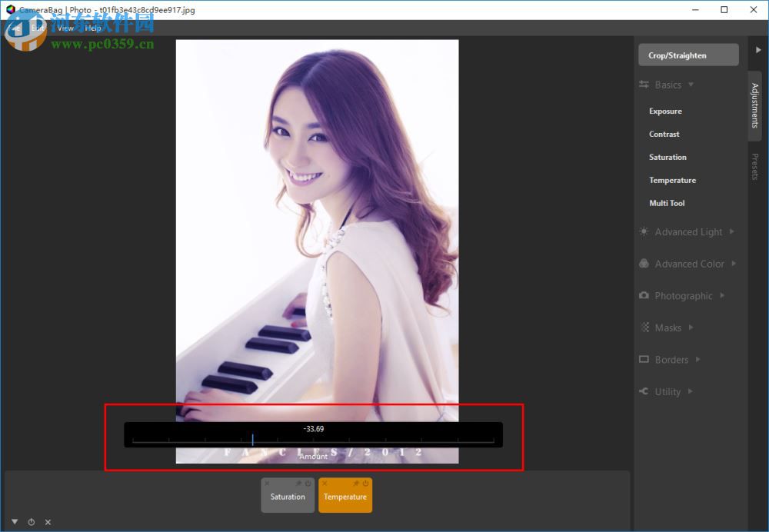Click the down triangle in bottom tray
769x532 pixels.
[15, 522]
